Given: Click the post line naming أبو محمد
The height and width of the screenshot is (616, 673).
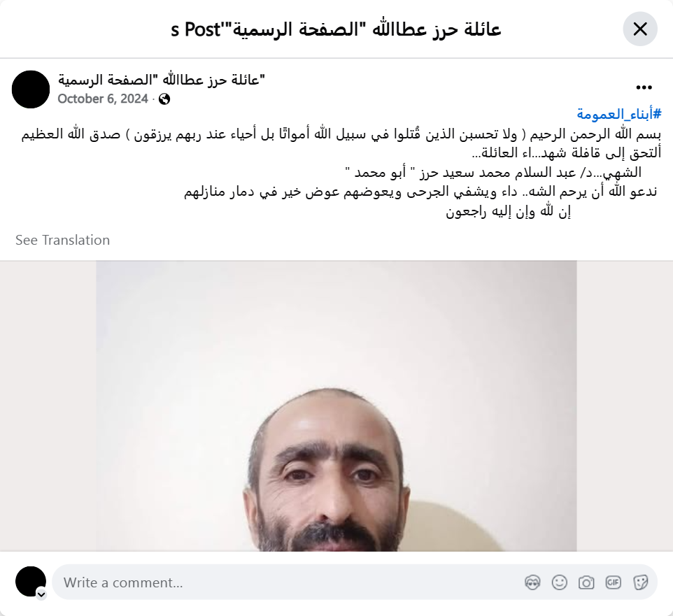Looking at the screenshot, I should [493, 173].
